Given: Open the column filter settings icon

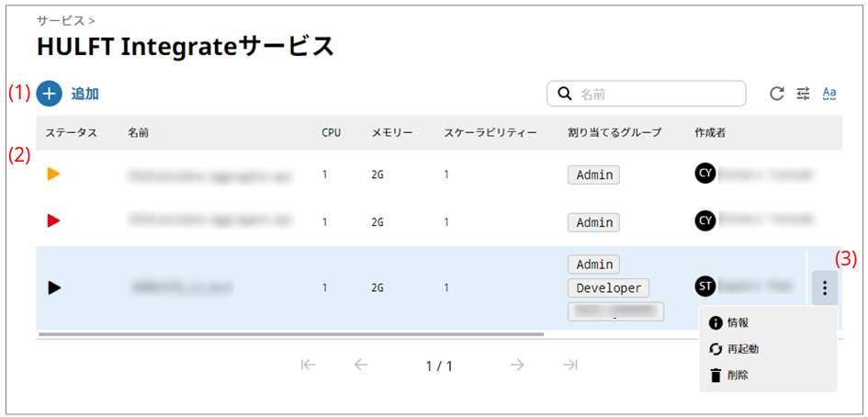Looking at the screenshot, I should [x=803, y=94].
